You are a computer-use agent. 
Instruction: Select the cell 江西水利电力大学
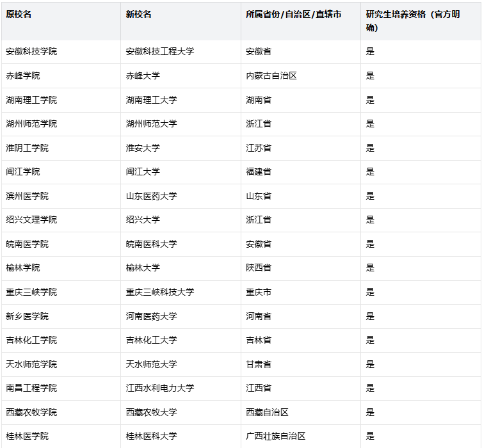click(x=181, y=388)
